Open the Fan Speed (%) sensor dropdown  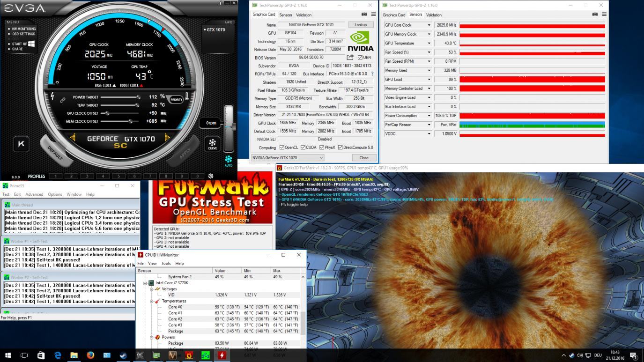coord(429,52)
